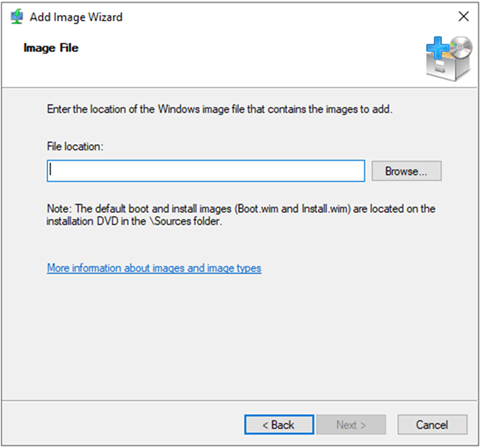
Task: Click the blue plus sign graphic
Action: 437,48
